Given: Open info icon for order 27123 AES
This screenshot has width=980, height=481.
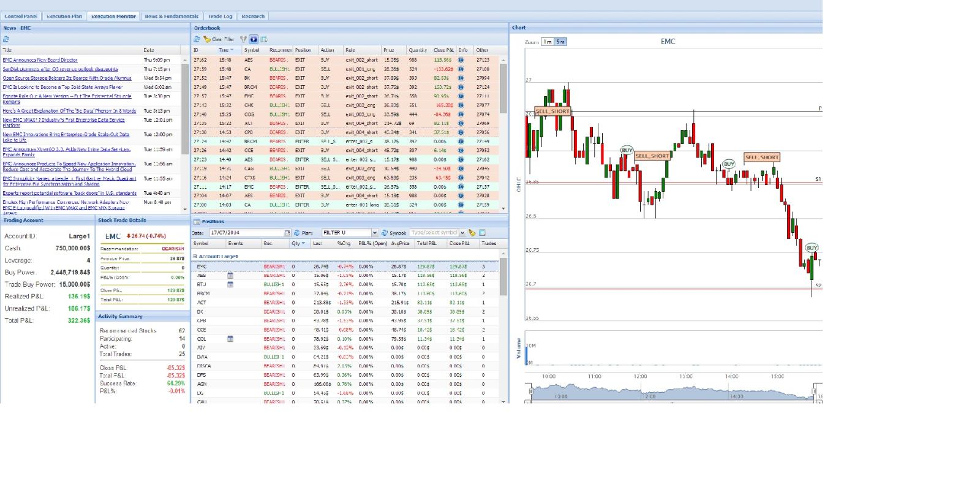Looking at the screenshot, I should [x=461, y=60].
